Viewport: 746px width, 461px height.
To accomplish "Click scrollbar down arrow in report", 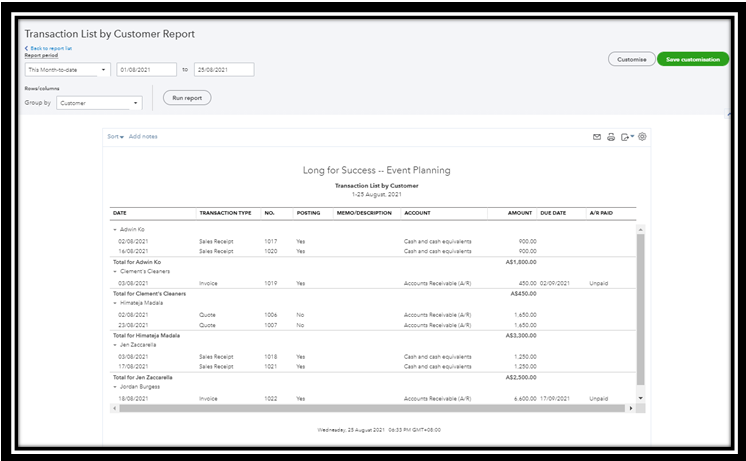I will tap(641, 398).
